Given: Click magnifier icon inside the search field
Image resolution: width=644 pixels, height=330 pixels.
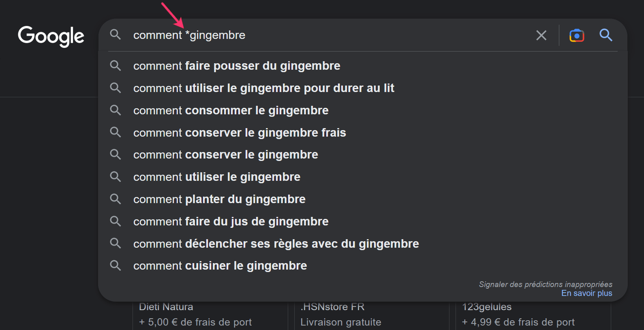Looking at the screenshot, I should coord(116,35).
